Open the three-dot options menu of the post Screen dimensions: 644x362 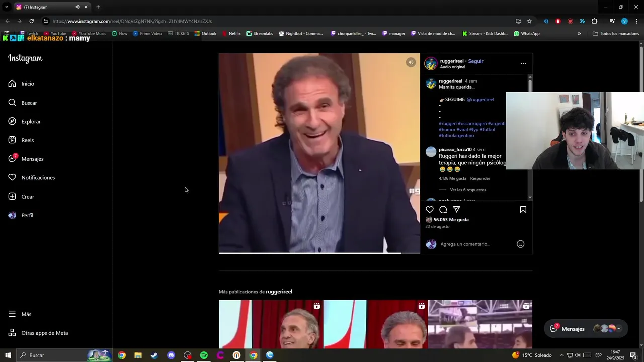[x=523, y=64]
